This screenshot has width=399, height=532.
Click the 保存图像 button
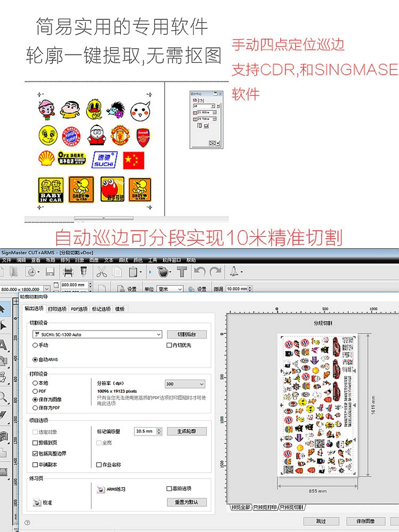366,521
